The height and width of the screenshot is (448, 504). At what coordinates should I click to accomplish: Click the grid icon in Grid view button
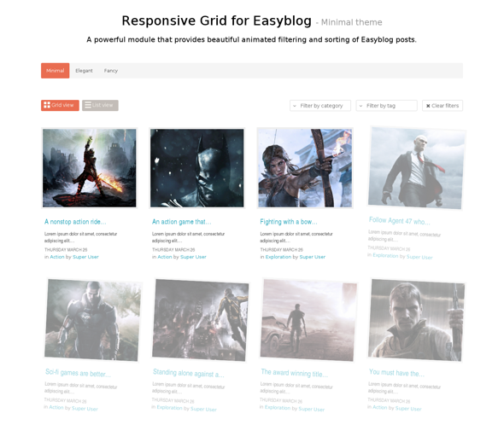tap(47, 105)
